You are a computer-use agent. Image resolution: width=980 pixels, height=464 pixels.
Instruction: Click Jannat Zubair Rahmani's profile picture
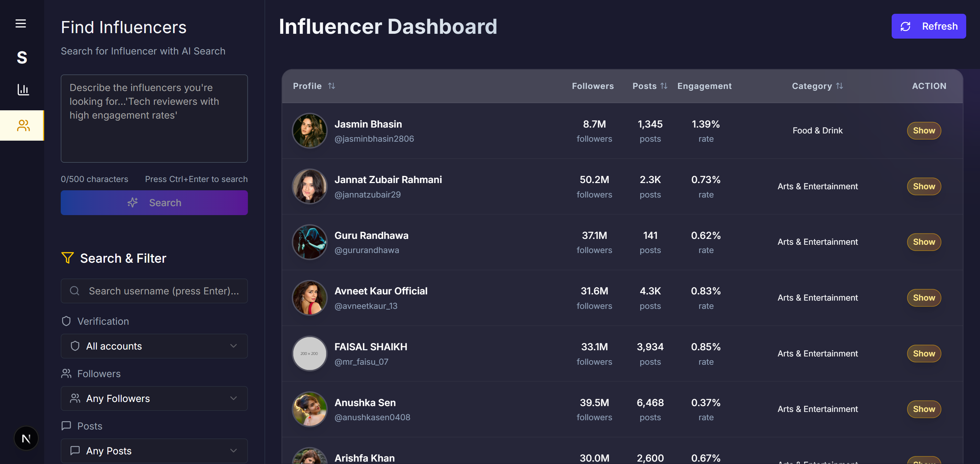coord(309,186)
